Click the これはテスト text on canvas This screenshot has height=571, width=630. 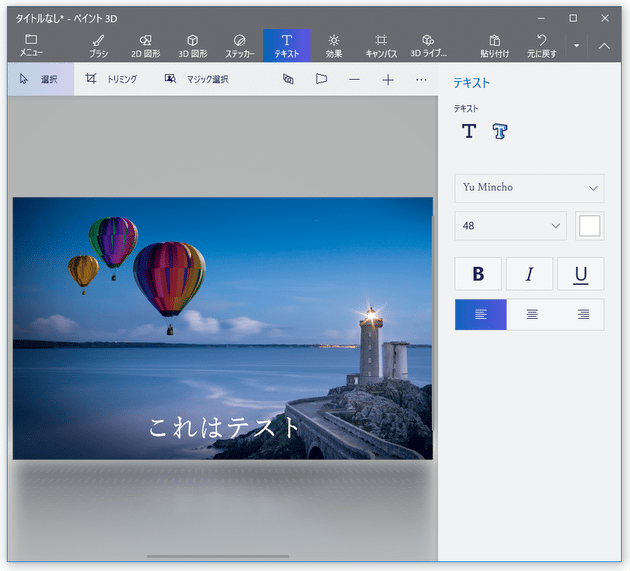tap(223, 427)
